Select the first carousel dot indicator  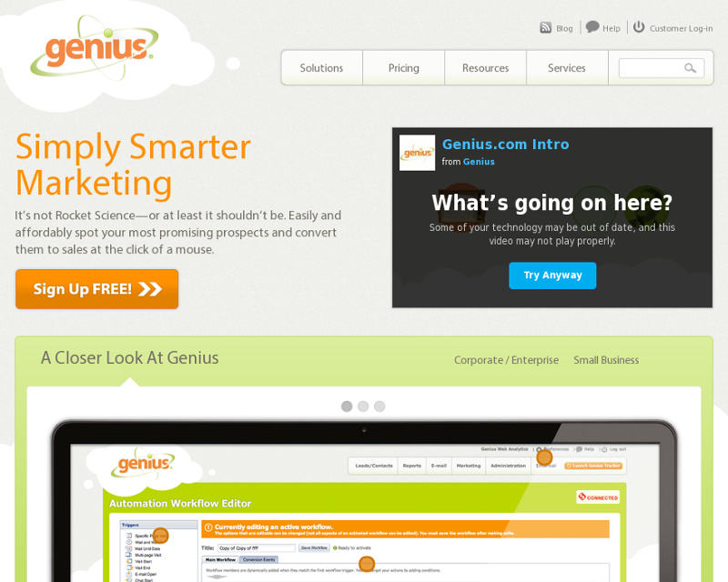tap(347, 406)
